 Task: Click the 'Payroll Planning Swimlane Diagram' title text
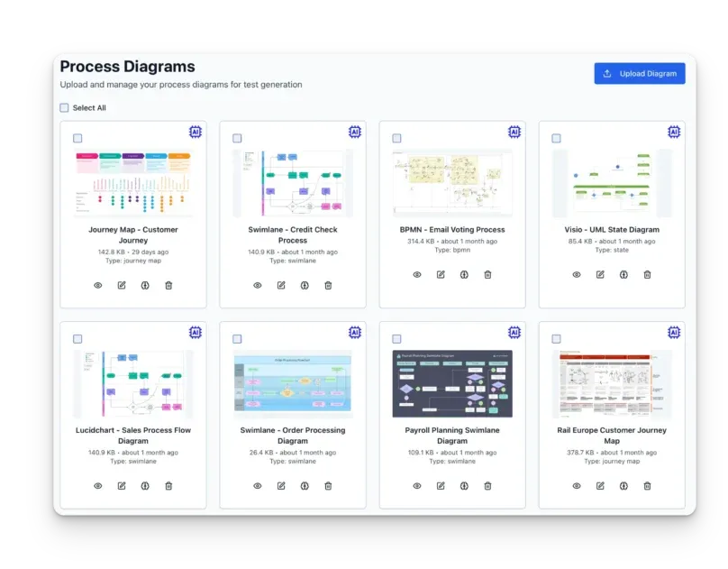coord(452,436)
